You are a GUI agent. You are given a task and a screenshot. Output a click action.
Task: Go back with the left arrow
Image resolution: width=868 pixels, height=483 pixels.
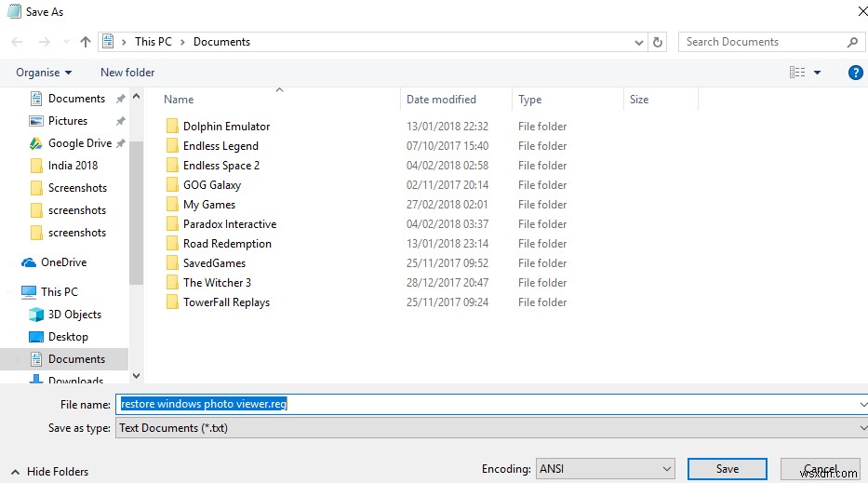[x=17, y=42]
